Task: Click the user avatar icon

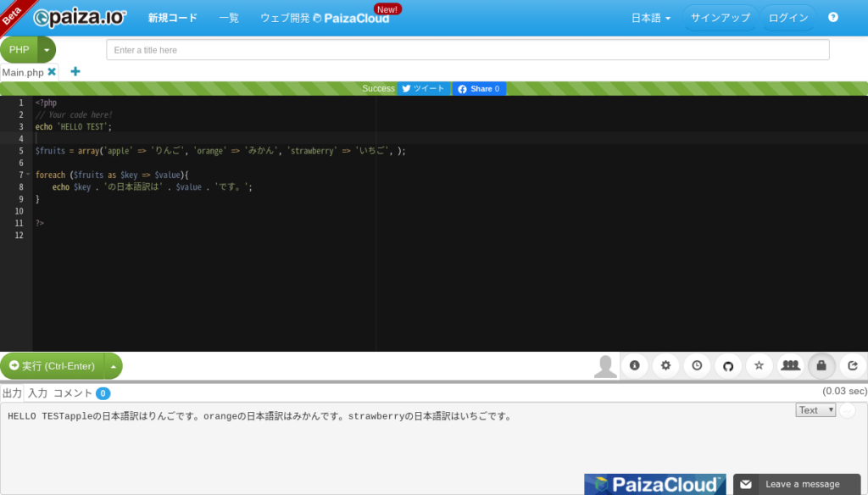Action: coord(605,365)
